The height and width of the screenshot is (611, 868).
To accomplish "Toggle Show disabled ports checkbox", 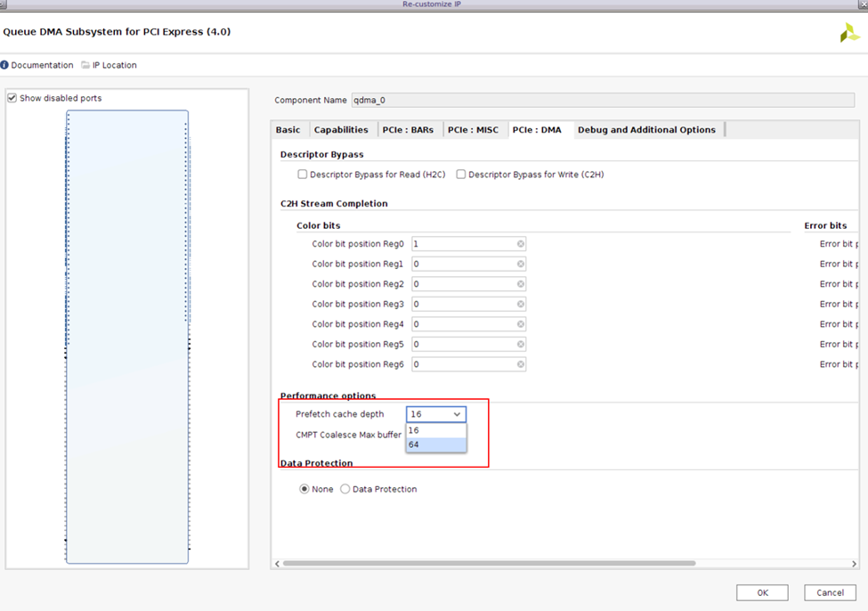I will coord(12,98).
